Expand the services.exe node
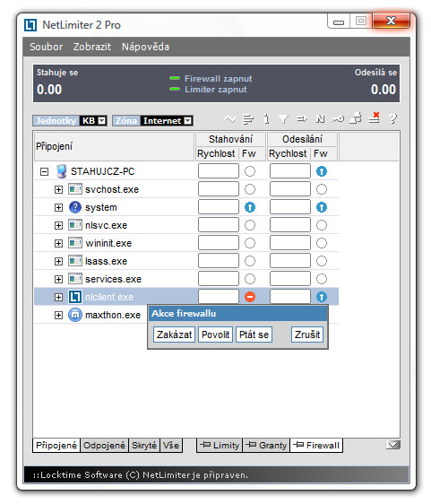 (x=58, y=279)
